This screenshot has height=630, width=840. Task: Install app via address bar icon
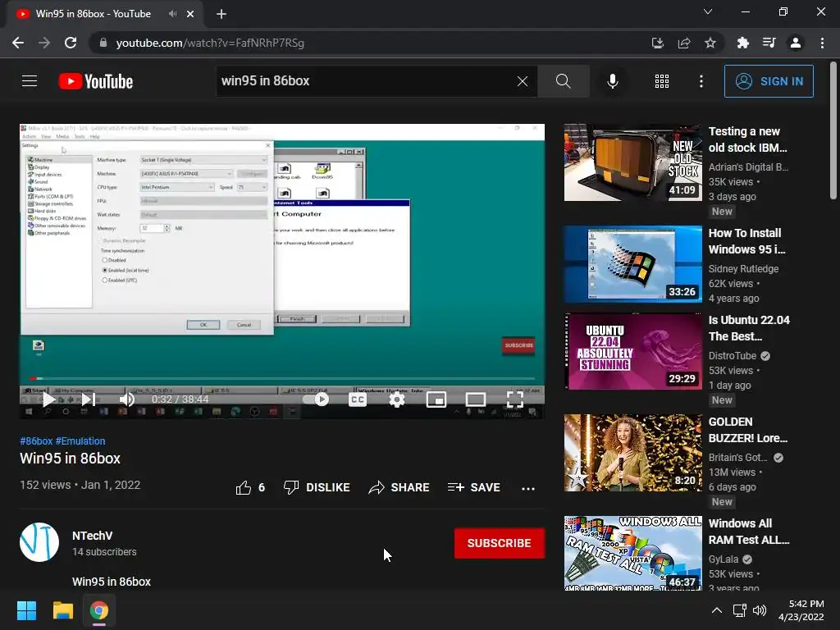[657, 43]
